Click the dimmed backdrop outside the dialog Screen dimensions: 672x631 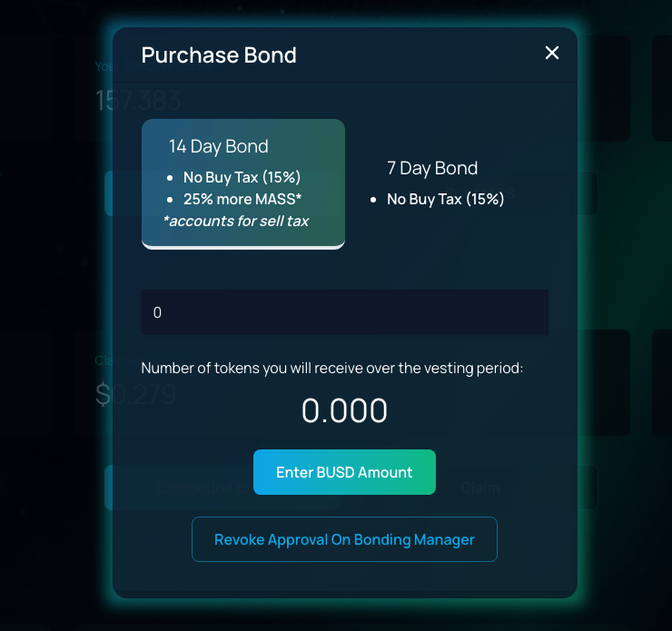pyautogui.click(x=54, y=272)
